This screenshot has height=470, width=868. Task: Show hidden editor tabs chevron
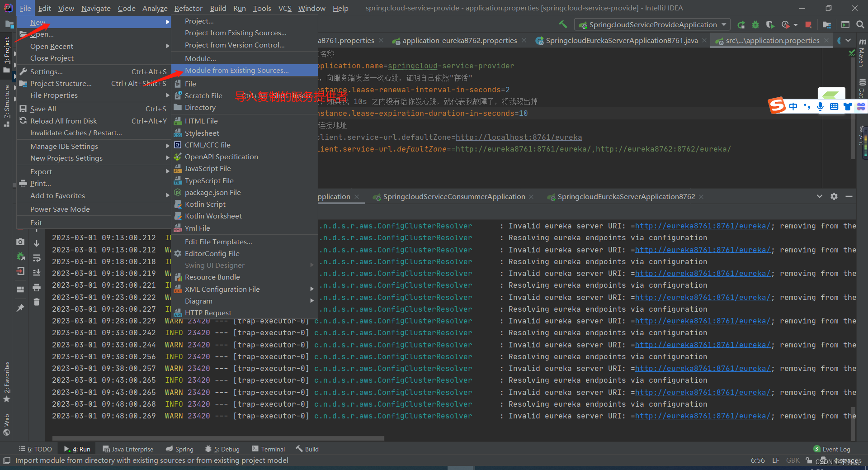(848, 40)
